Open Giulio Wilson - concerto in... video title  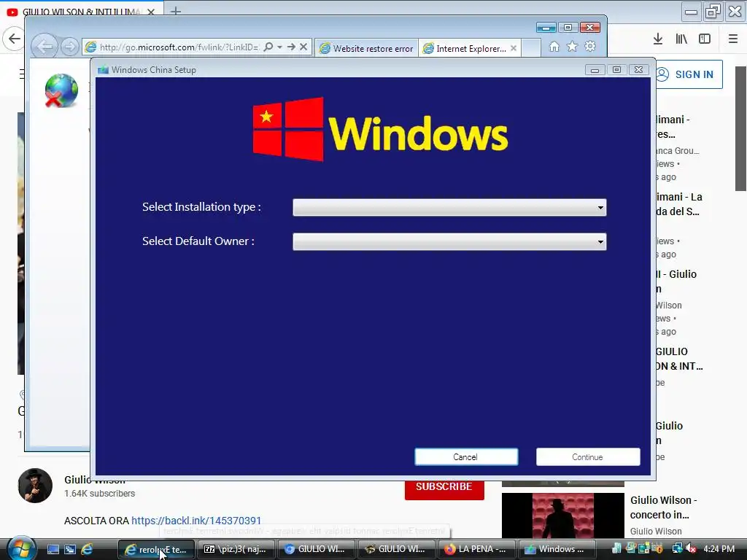[x=664, y=507]
